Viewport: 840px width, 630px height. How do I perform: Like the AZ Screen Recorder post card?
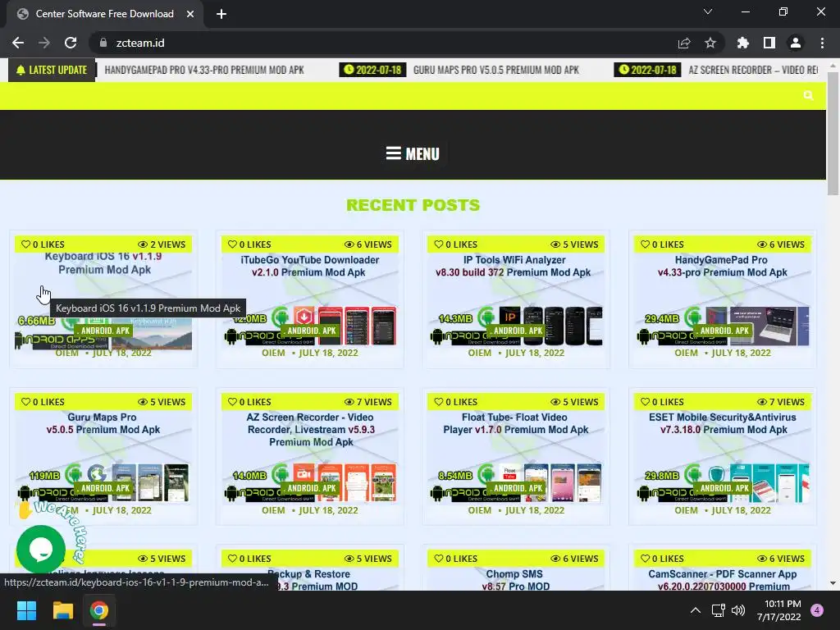[x=249, y=402]
